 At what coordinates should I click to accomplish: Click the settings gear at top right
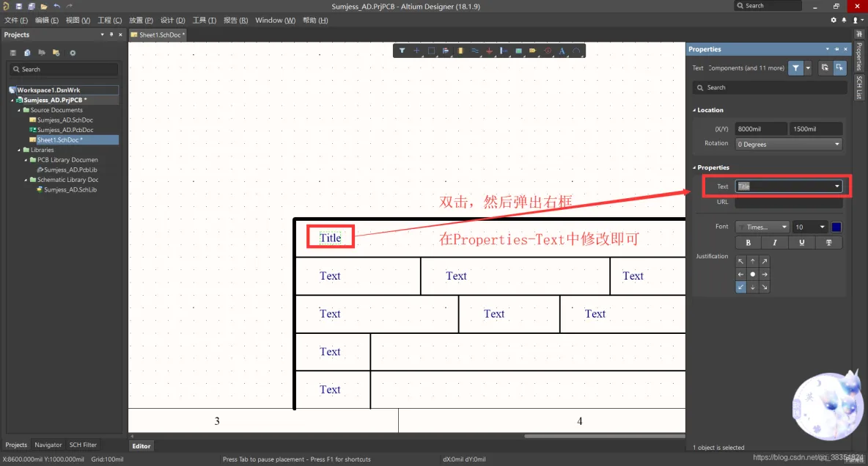(x=834, y=20)
